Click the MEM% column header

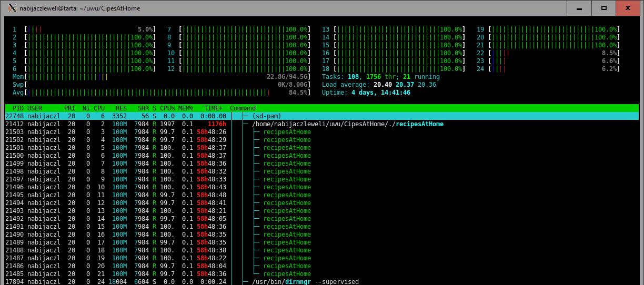click(186, 108)
